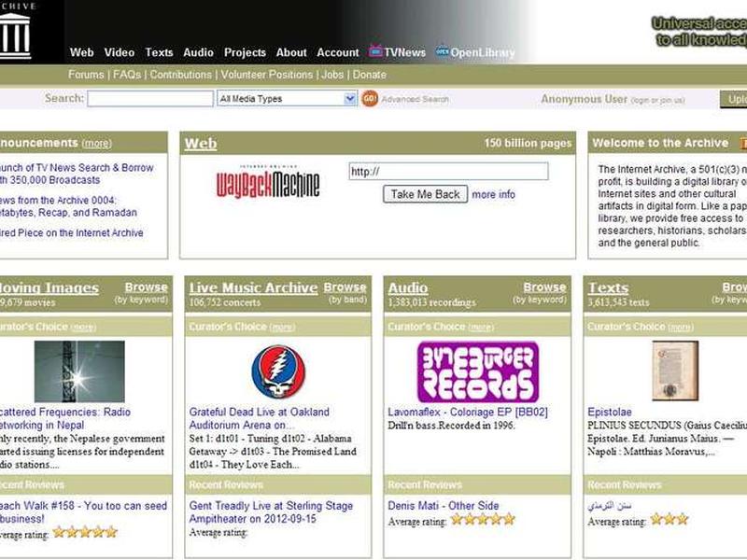Open the Wired Piece on Internet Archive link
The height and width of the screenshot is (560, 747).
click(72, 232)
